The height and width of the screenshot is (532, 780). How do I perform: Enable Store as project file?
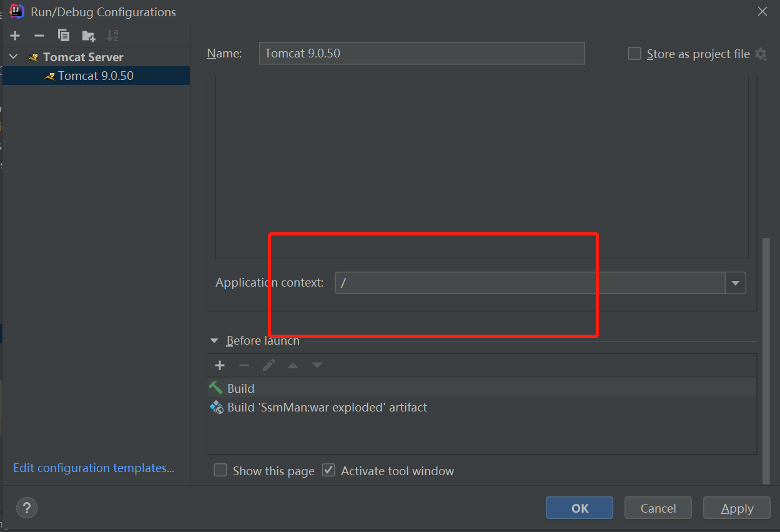[x=634, y=54]
